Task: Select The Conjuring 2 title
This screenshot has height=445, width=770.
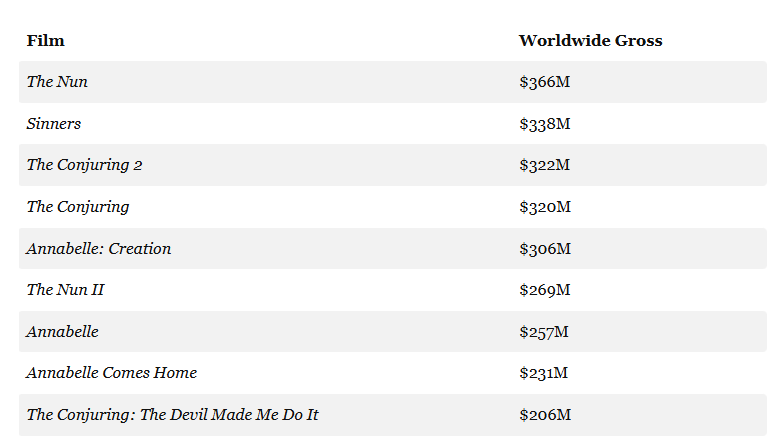Action: [84, 165]
